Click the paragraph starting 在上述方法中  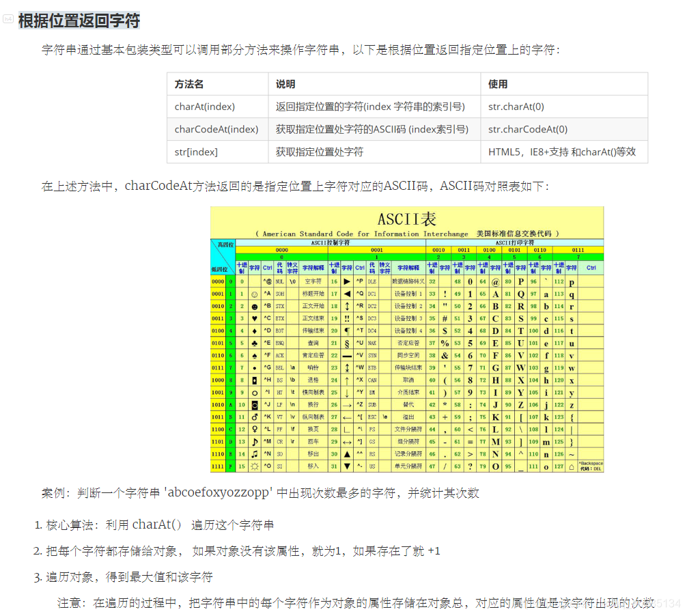(x=295, y=186)
